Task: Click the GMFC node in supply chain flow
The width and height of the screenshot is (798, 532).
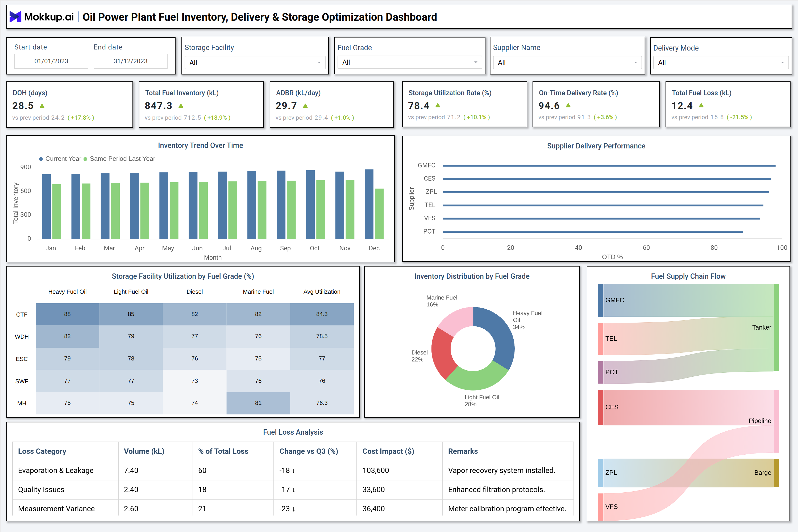Action: click(x=601, y=300)
